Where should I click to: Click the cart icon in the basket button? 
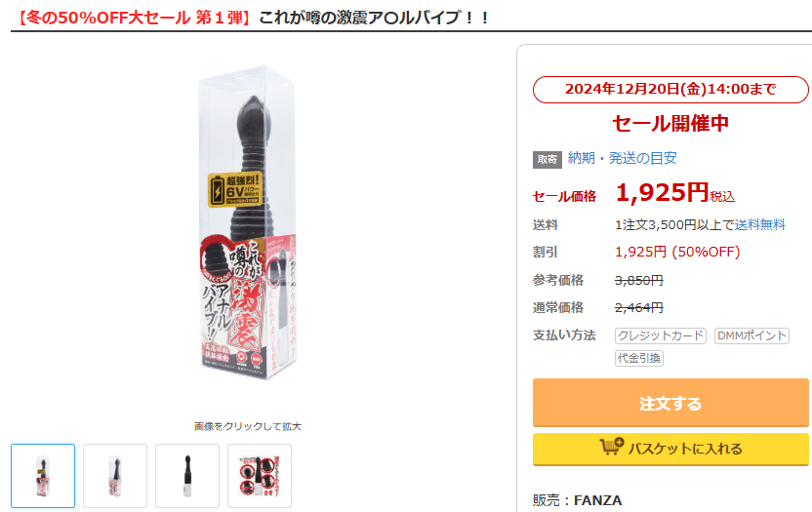click(x=612, y=447)
